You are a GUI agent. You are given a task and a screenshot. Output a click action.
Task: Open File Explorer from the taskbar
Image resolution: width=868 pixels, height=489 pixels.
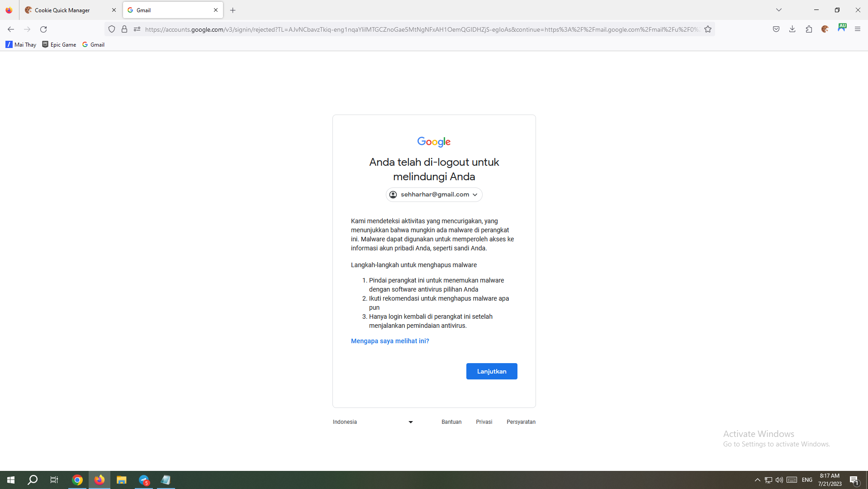[121, 480]
